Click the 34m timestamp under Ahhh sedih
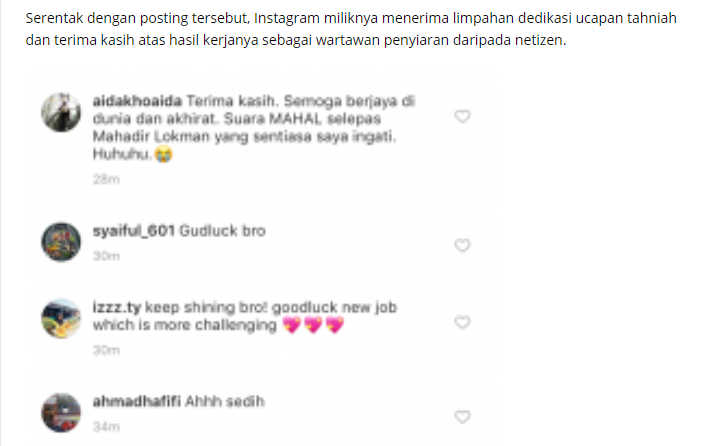Image resolution: width=722 pixels, height=446 pixels. [x=106, y=427]
